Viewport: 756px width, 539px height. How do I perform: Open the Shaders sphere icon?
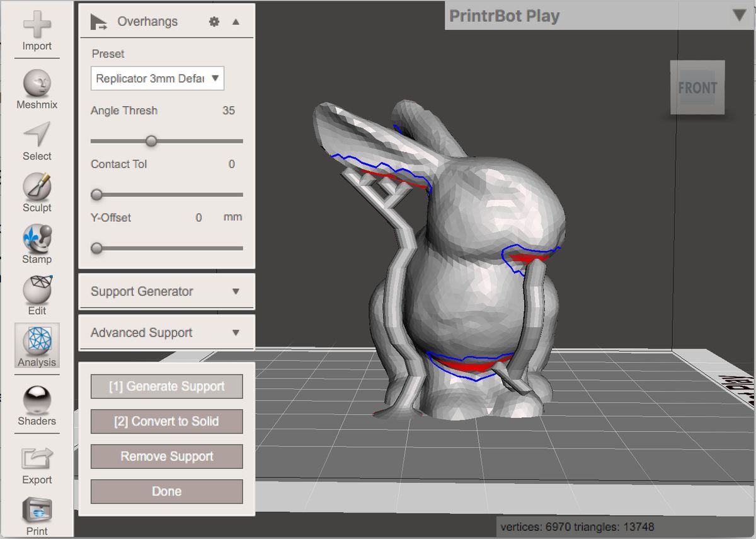tap(37, 400)
